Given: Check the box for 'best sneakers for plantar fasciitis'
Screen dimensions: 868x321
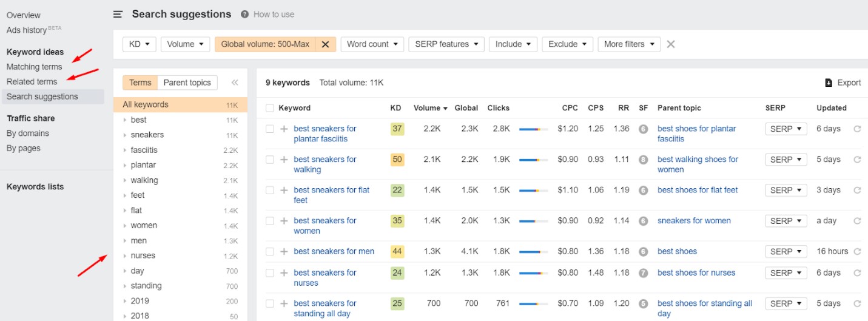Looking at the screenshot, I should [x=270, y=129].
